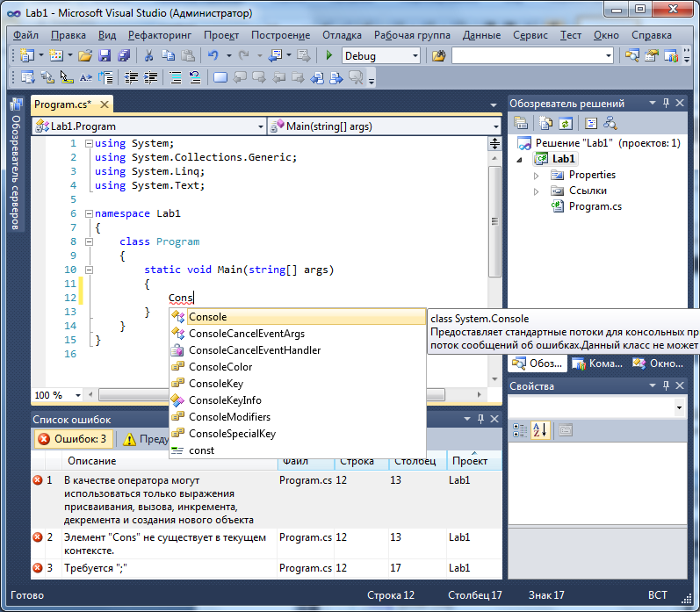
Task: Click the View Code icon in Solution Explorer
Action: click(x=590, y=123)
